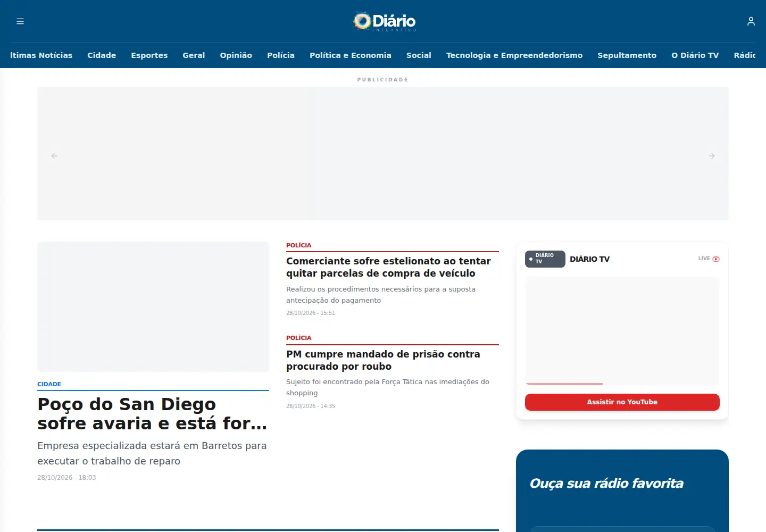Screen dimensions: 766x532
Task: Click the Diário TV badge
Action: pos(545,259)
